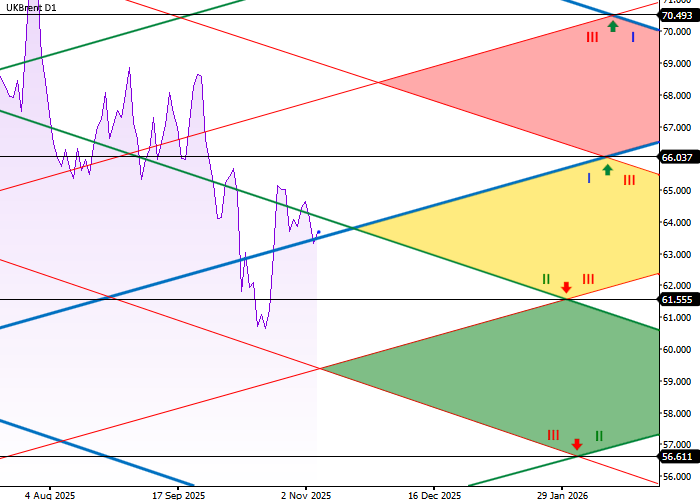700x500 pixels.
Task: Click the 29 Jan 2026 date label
Action: 562,494
